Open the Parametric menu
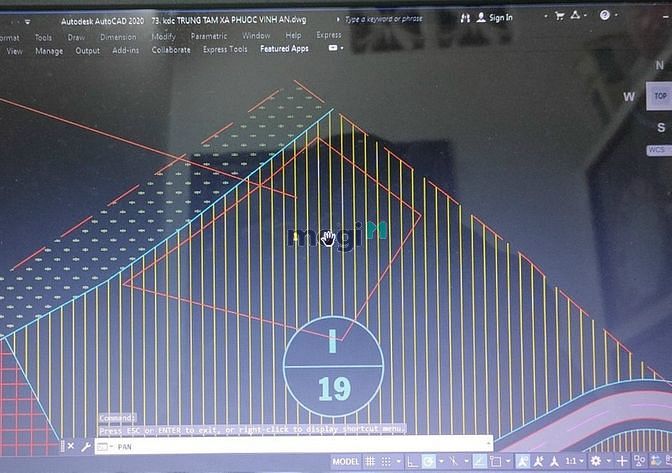This screenshot has height=473, width=672. pos(209,36)
